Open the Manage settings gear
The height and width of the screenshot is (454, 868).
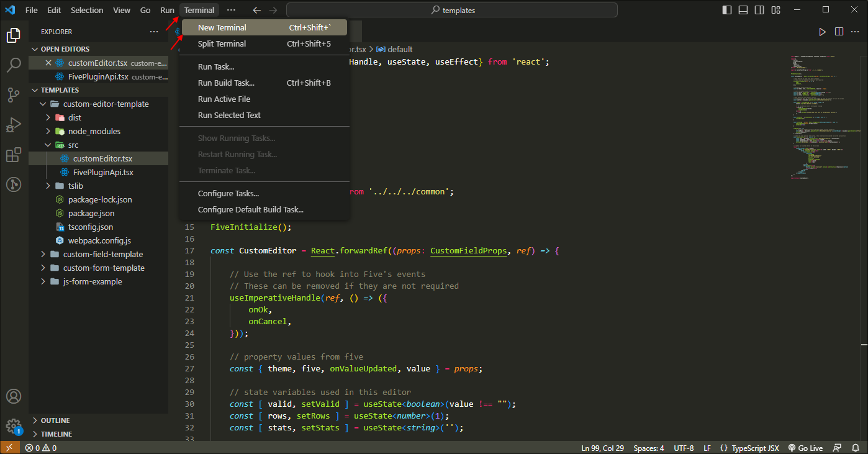[14, 426]
